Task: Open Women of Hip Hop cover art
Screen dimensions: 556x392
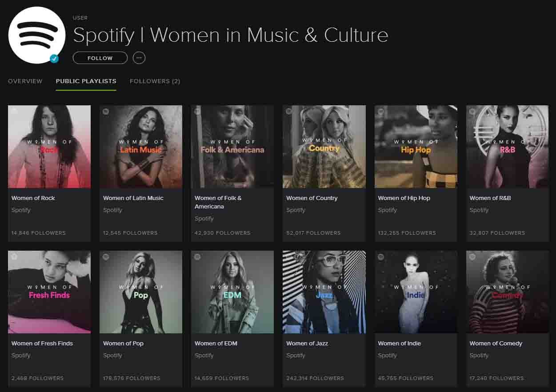Action: point(416,147)
